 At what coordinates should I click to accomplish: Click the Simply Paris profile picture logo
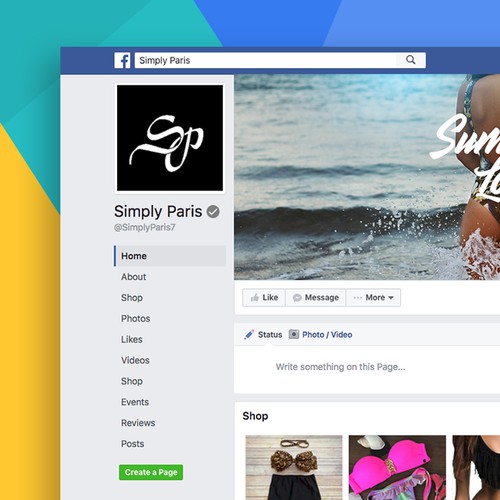click(170, 138)
